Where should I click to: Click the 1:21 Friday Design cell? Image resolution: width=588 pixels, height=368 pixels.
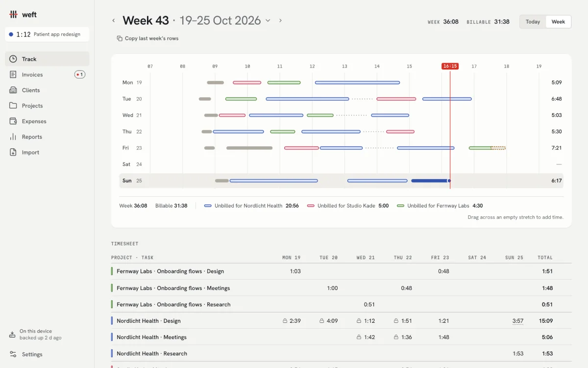click(443, 321)
